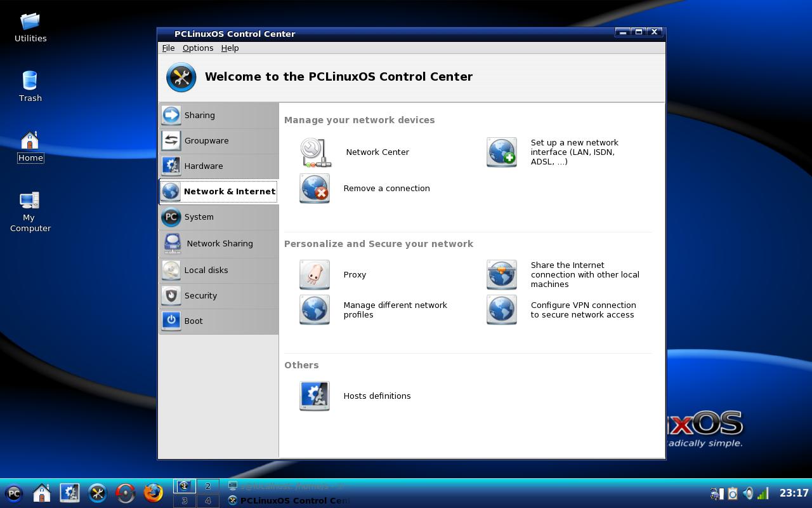
Task: Open the clipboard tray icon
Action: pyautogui.click(x=733, y=493)
